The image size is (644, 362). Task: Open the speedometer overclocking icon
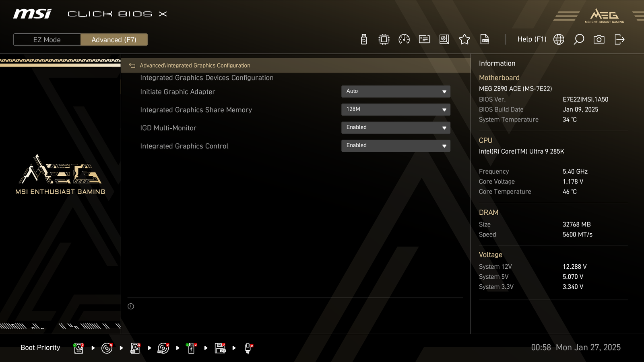(404, 39)
